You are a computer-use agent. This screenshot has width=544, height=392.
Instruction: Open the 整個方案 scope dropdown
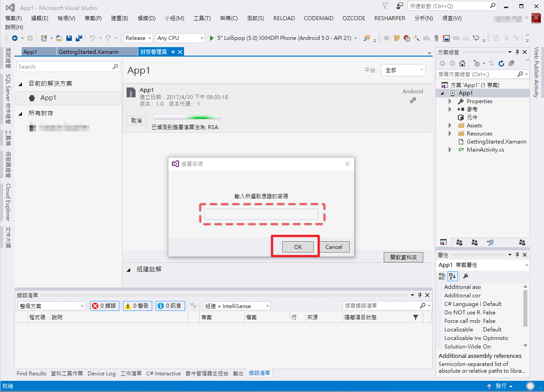point(52,306)
